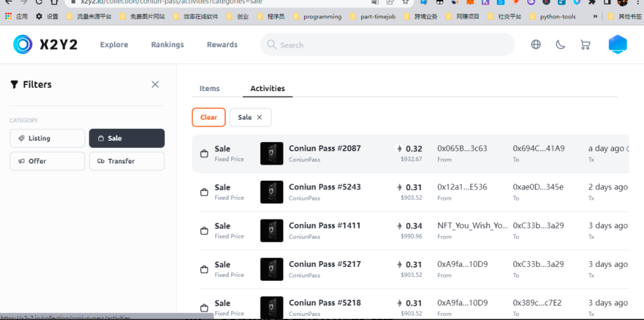This screenshot has height=320, width=644.
Task: Open the Rankings menu
Action: [x=167, y=44]
